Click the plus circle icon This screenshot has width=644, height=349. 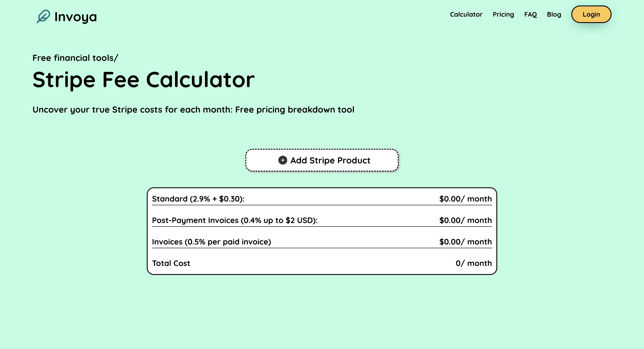point(283,160)
